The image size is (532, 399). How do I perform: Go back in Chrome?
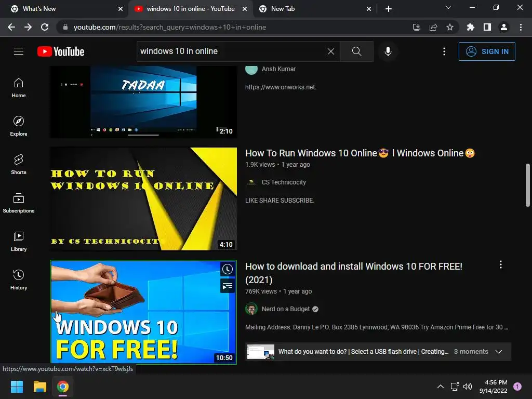[x=11, y=27]
